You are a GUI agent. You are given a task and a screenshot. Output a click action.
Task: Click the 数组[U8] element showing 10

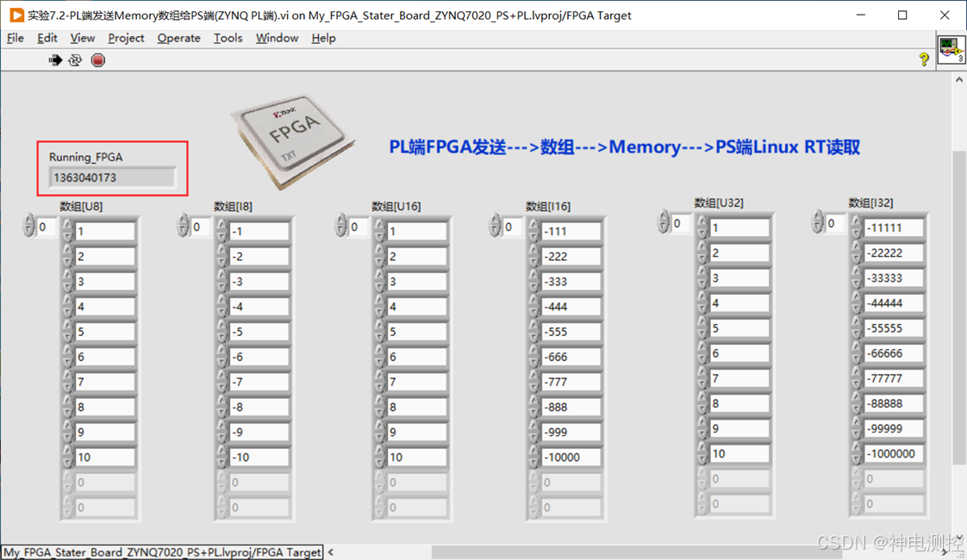point(105,457)
